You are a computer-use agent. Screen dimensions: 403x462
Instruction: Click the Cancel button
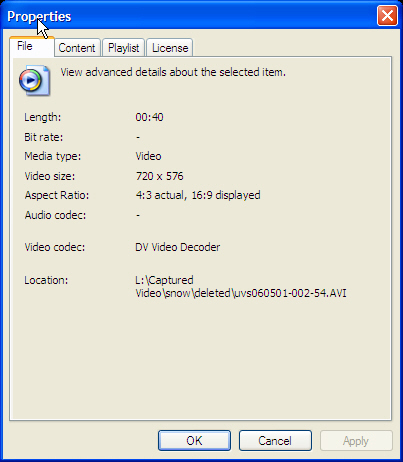tap(275, 441)
